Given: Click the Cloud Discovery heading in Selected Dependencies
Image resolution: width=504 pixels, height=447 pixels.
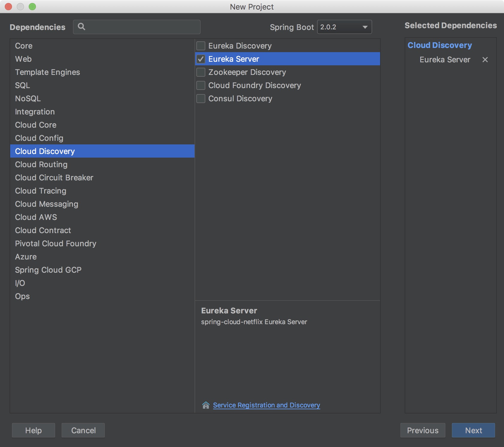Looking at the screenshot, I should click(x=440, y=45).
